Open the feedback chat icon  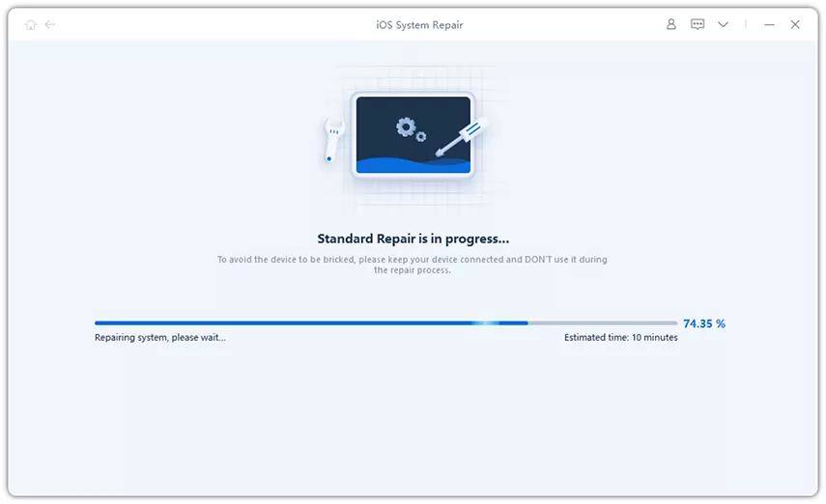pyautogui.click(x=698, y=24)
